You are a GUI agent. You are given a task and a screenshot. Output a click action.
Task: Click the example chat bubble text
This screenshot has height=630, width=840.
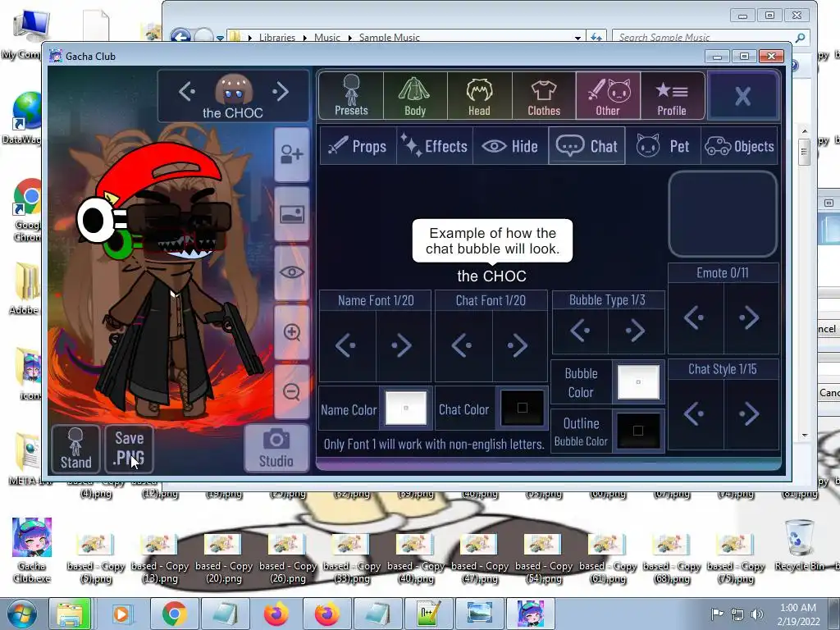(492, 240)
